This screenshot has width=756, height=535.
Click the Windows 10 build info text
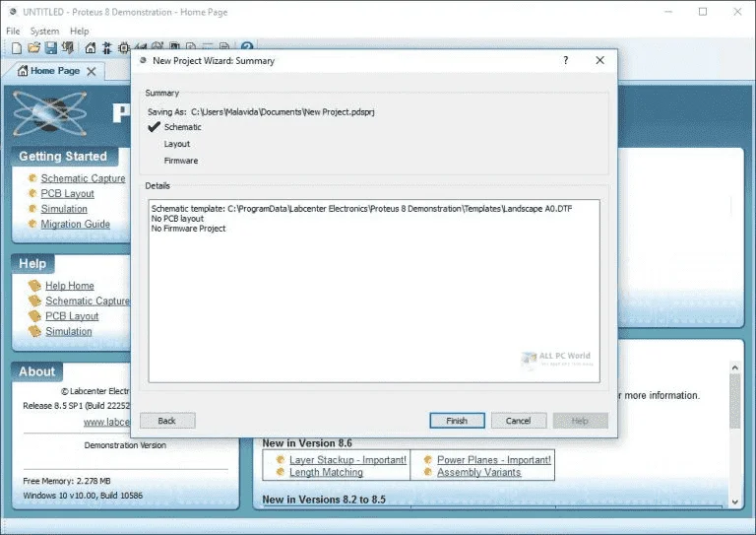(83, 496)
